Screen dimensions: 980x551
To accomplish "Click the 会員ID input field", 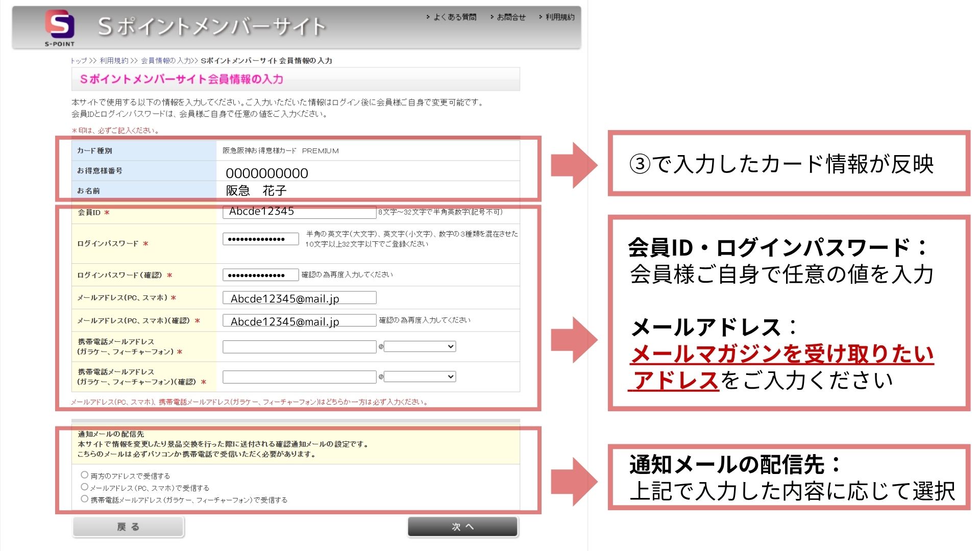I will pos(299,212).
